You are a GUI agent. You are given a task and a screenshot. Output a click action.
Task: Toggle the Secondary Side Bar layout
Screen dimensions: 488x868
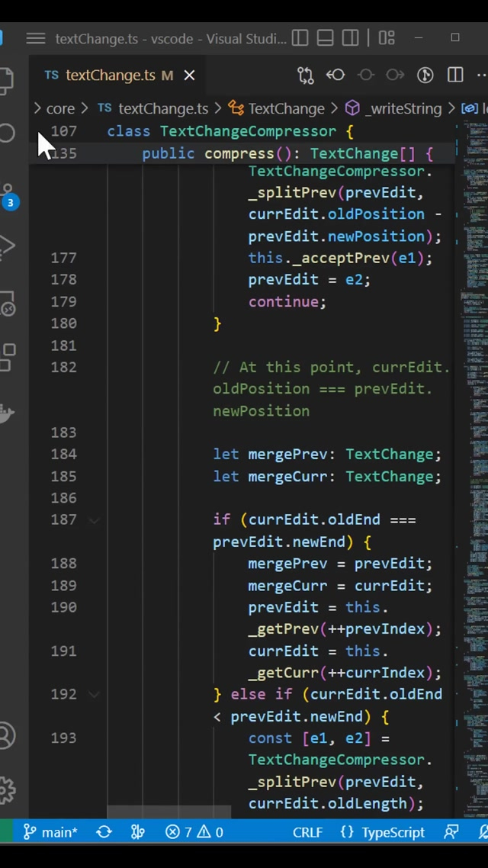[x=350, y=38]
